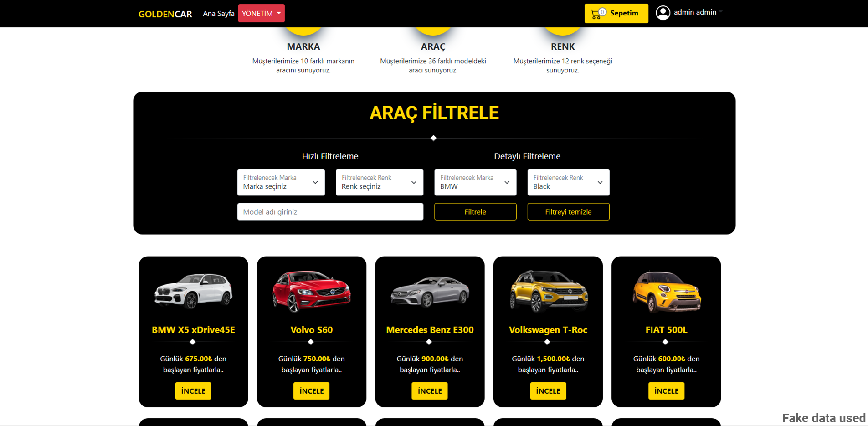The height and width of the screenshot is (426, 868).
Task: Open quick filter Marka seçiniz dropdown
Action: 281,182
